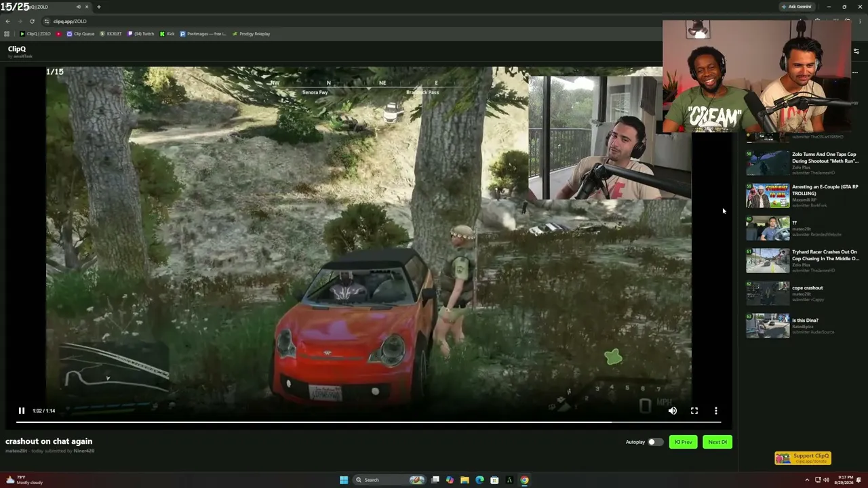Screen dimensions: 868x488
Task: Open the video in fullscreen
Action: pyautogui.click(x=694, y=411)
